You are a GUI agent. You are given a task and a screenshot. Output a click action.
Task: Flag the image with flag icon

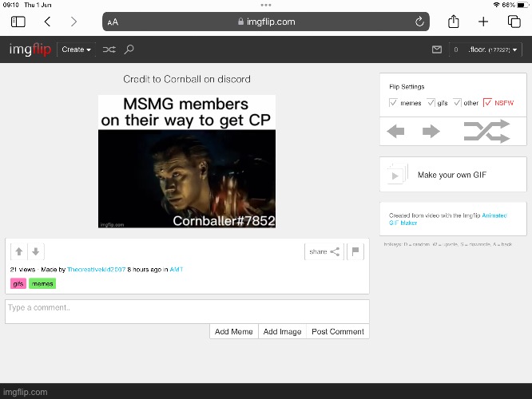[355, 251]
